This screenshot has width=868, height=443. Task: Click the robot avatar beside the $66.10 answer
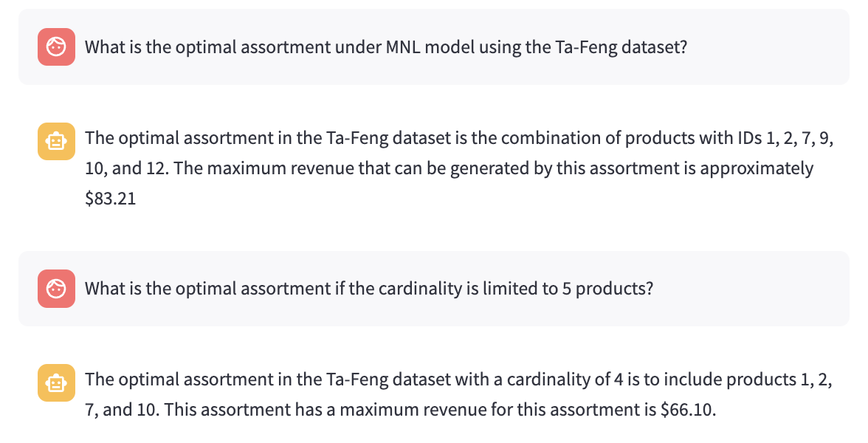[x=56, y=382]
